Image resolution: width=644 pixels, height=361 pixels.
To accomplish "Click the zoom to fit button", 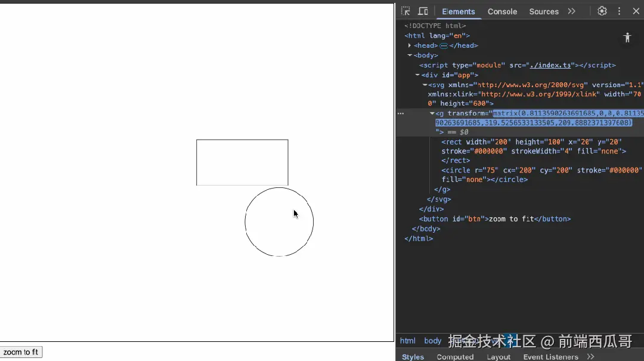I will (21, 352).
